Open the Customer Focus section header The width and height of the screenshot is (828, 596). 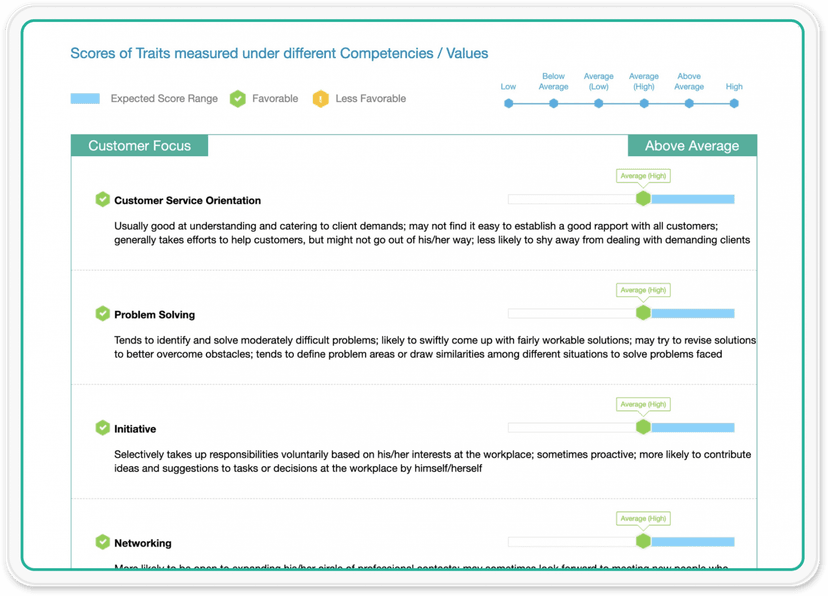click(x=139, y=146)
